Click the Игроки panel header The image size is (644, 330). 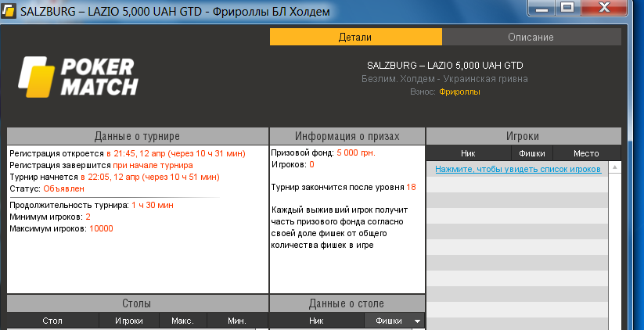pyautogui.click(x=523, y=136)
